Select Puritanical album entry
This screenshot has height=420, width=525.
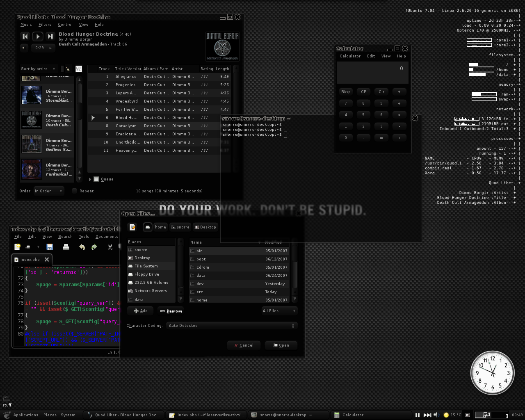[x=47, y=169]
